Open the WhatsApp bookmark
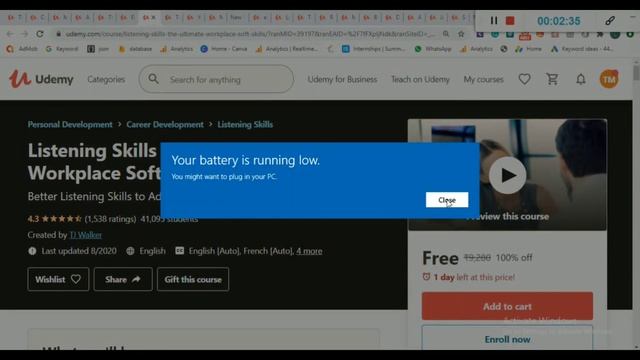640x360 pixels. 433,49
